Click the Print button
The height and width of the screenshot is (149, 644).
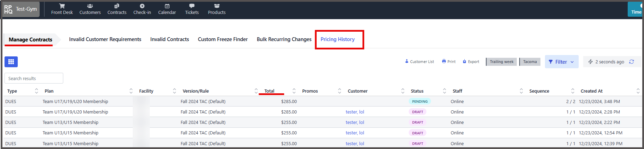449,62
